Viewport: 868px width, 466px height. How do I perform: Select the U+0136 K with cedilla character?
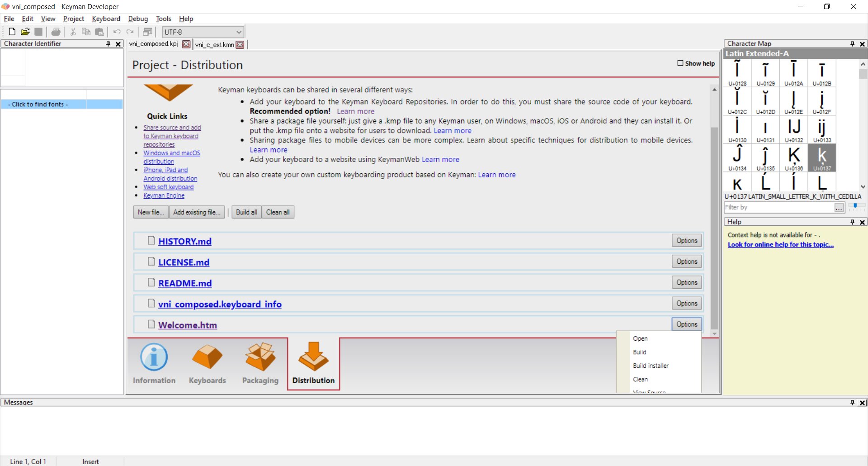pyautogui.click(x=794, y=158)
